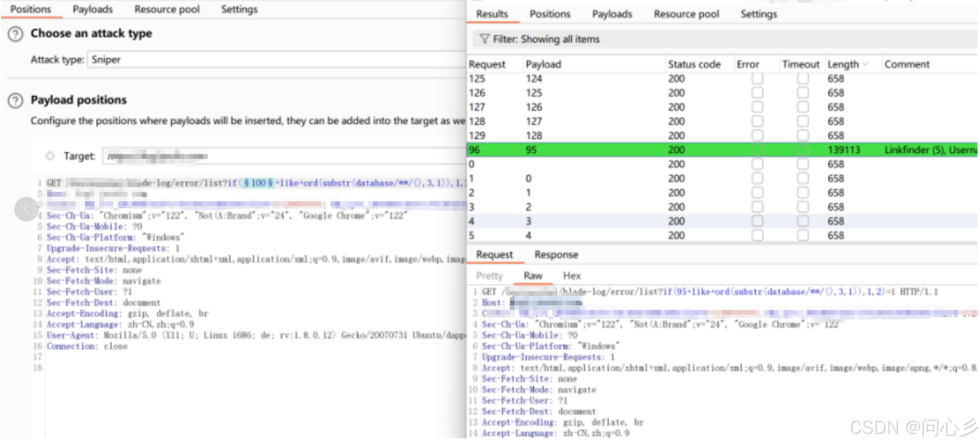
Task: Check the Error checkbox for request 96
Action: click(757, 149)
